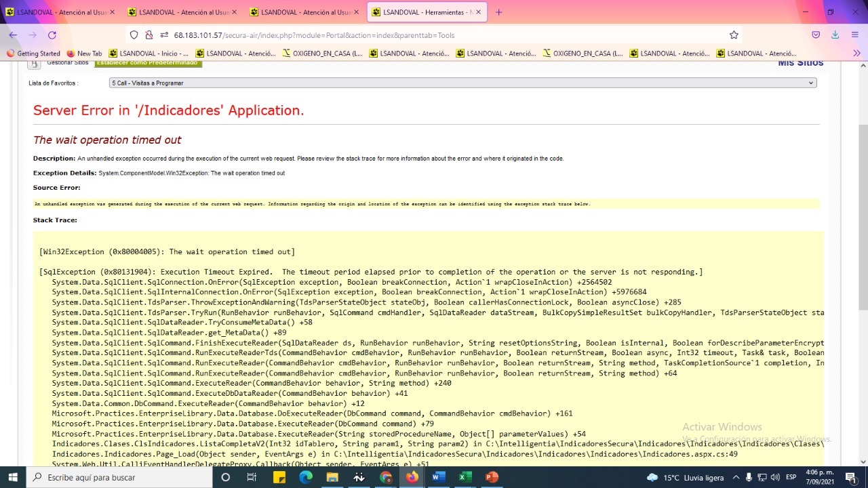Image resolution: width=868 pixels, height=488 pixels.
Task: Click the microphone tray icon
Action: [749, 477]
